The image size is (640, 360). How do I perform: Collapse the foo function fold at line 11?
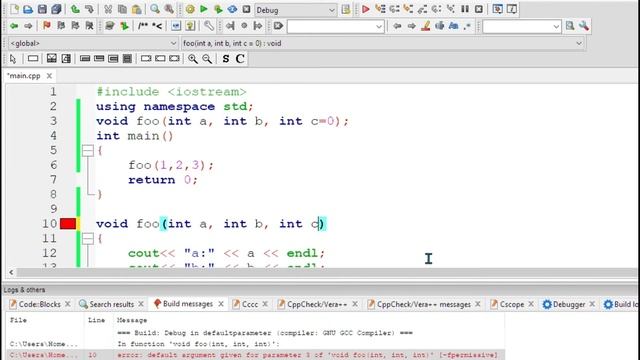[x=88, y=238]
